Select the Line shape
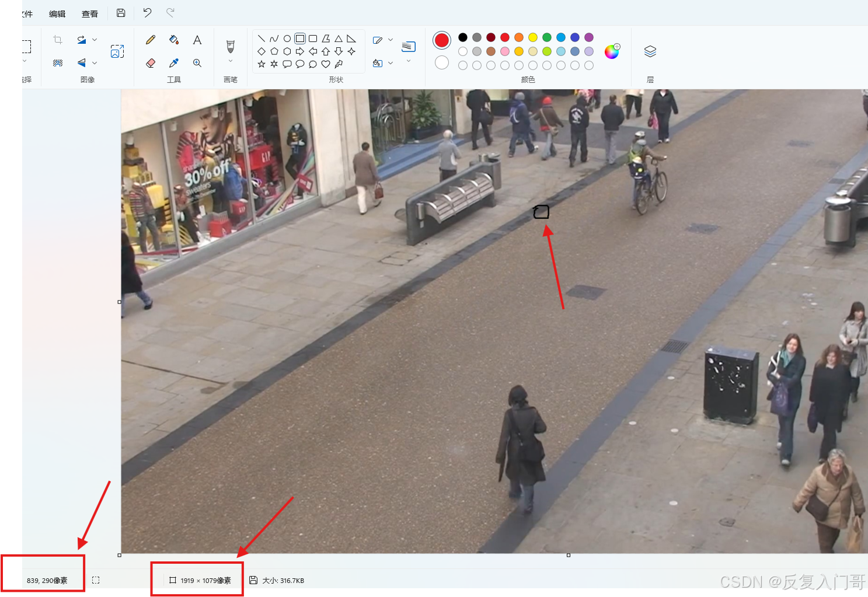Viewport: 868px width, 597px height. pos(262,39)
